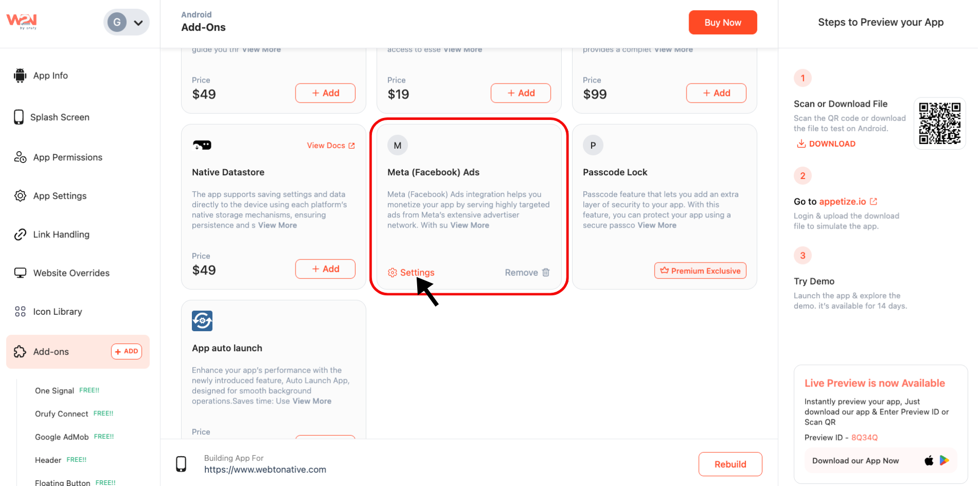The height and width of the screenshot is (486, 980).
Task: Click the Rebuild button
Action: 730,464
